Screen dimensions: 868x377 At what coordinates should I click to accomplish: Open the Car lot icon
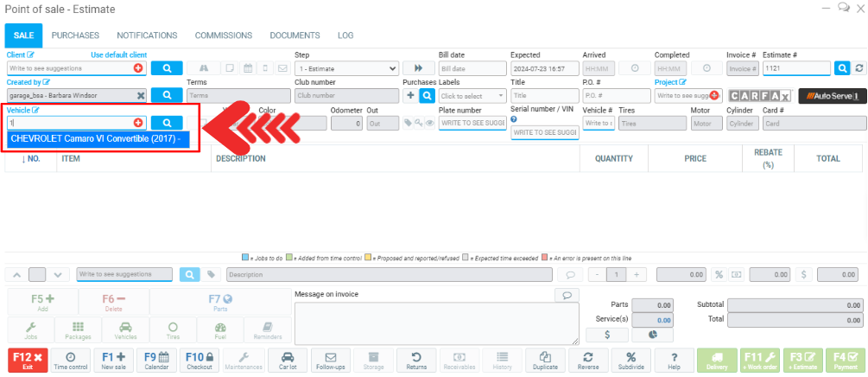(x=288, y=360)
